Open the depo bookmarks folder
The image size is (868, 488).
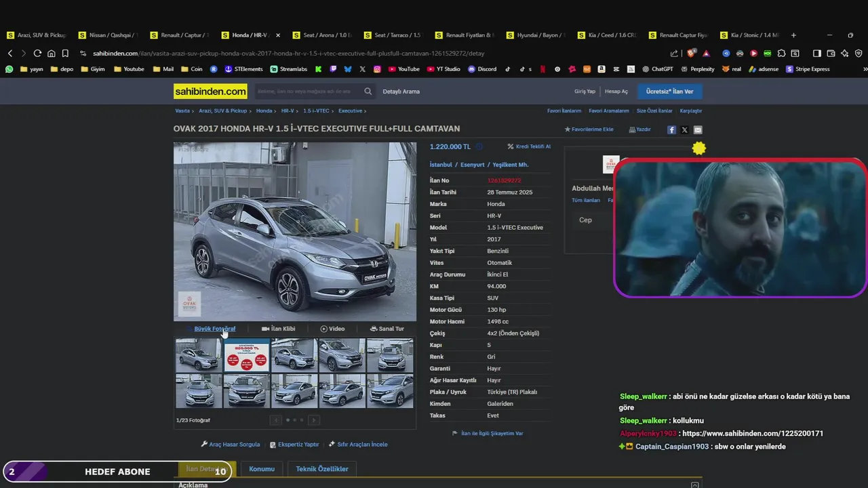[x=62, y=69]
